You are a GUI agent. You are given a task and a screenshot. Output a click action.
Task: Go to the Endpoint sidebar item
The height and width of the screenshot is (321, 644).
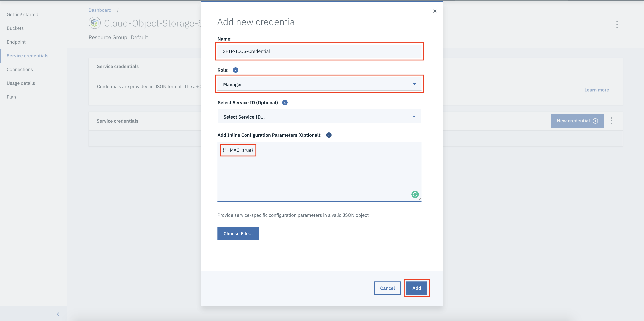click(x=16, y=42)
